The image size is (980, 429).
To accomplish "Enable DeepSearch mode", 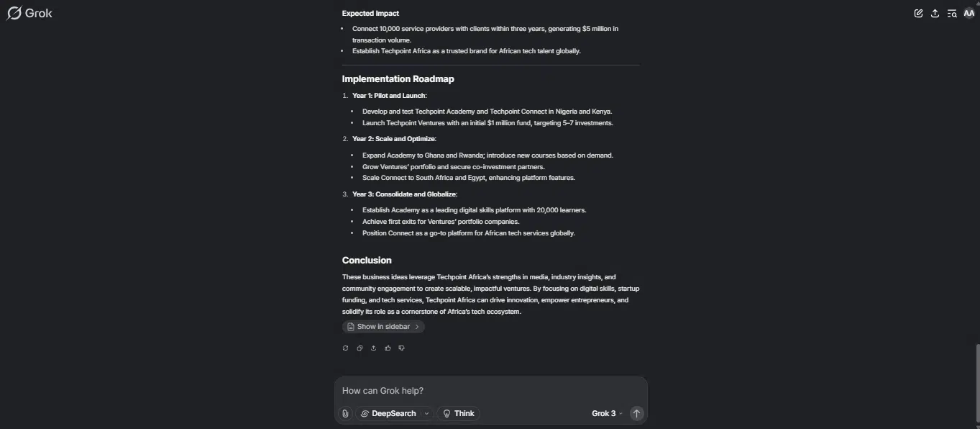I will click(x=388, y=414).
